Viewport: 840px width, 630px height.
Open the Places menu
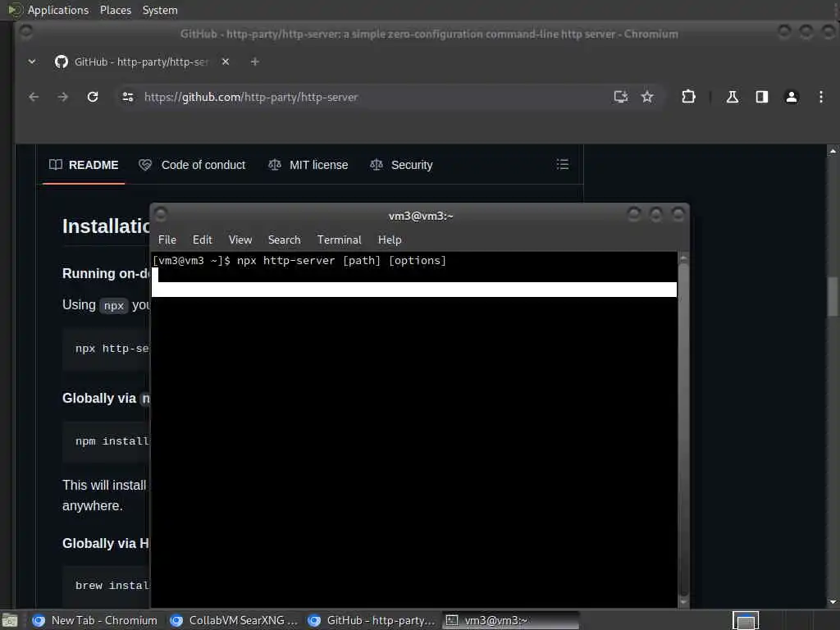click(x=115, y=10)
